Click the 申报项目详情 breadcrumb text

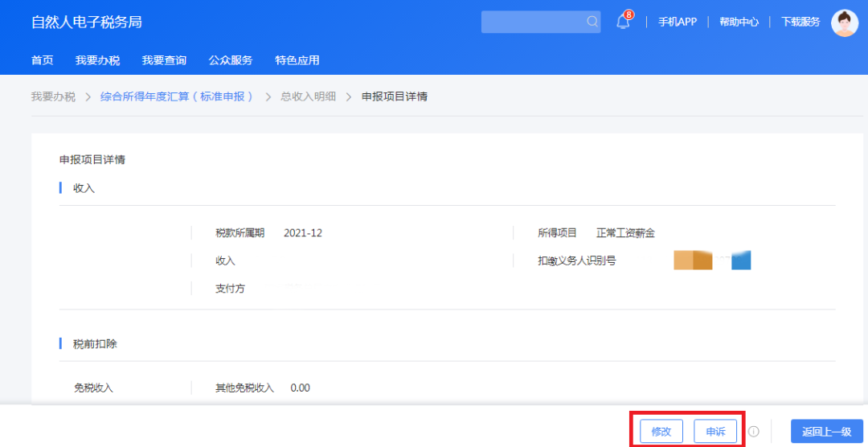point(394,97)
